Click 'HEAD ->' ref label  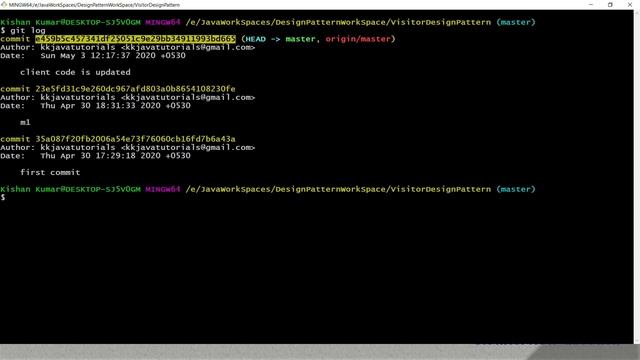263,39
